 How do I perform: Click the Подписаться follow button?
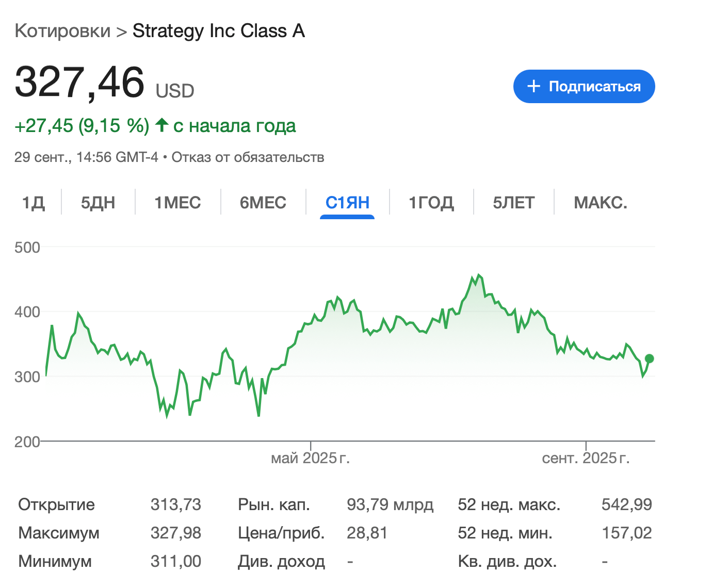click(x=584, y=86)
